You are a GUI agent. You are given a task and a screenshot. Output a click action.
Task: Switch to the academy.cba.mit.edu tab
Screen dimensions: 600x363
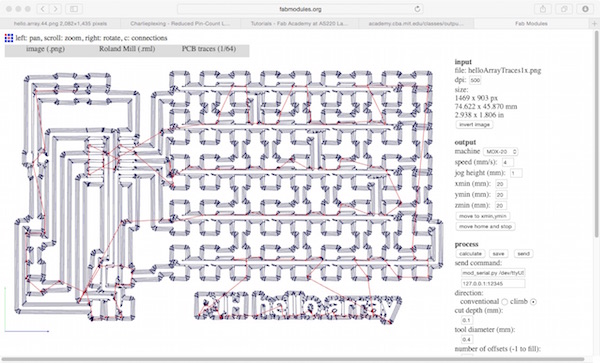[416, 24]
